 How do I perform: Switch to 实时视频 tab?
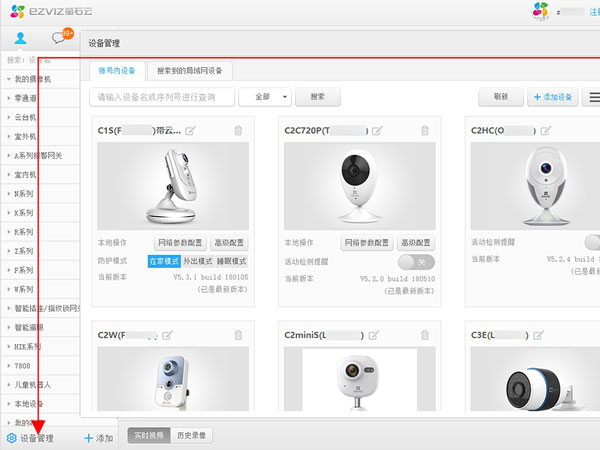tap(149, 435)
